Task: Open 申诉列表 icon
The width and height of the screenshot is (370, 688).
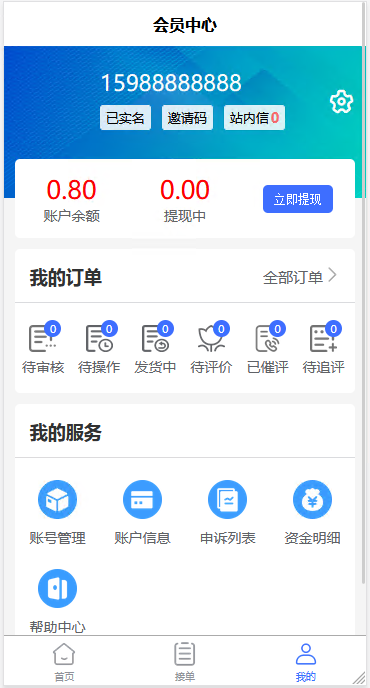Action: (227, 499)
